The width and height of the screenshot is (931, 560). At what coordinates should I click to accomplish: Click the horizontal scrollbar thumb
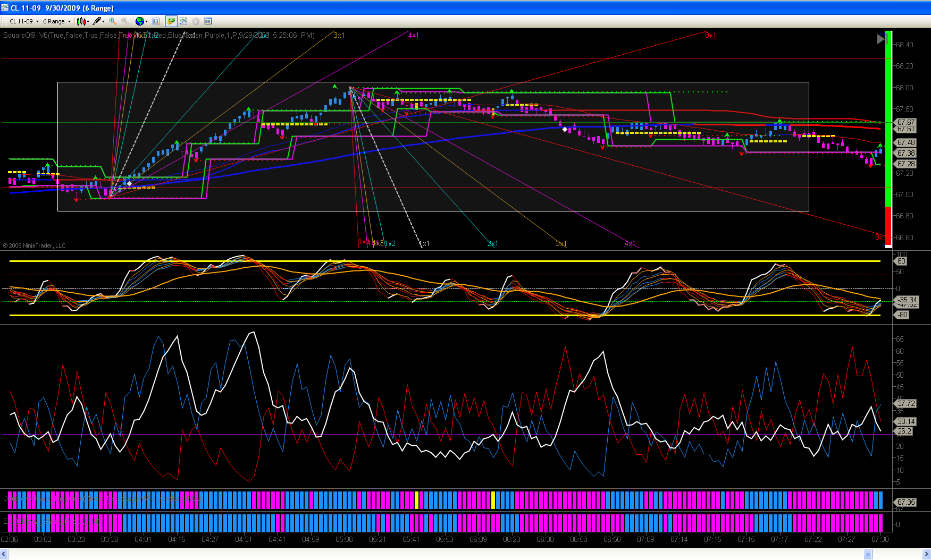(x=868, y=555)
